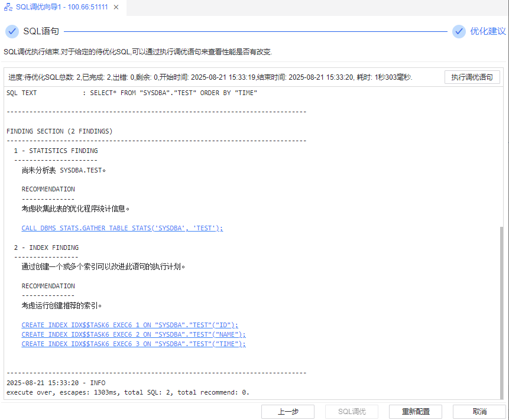The height and width of the screenshot is (420, 509).
Task: Click the 2 - INDEX FINDING heading
Action: coord(46,248)
